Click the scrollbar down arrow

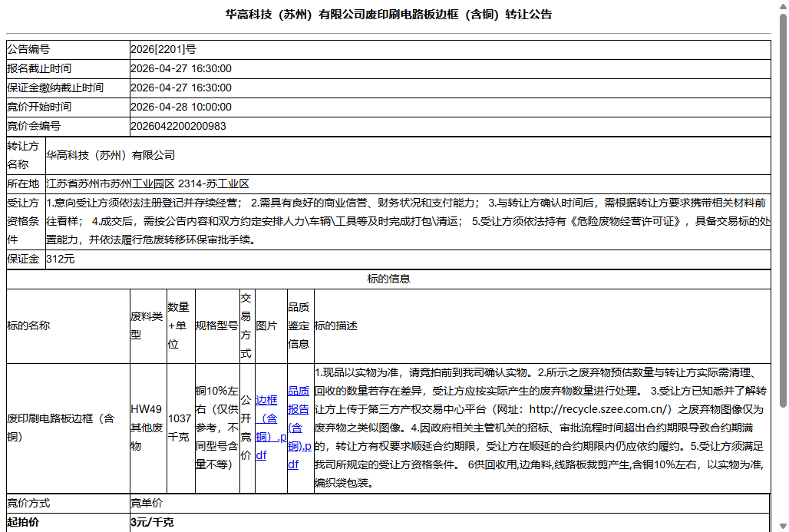click(x=784, y=527)
